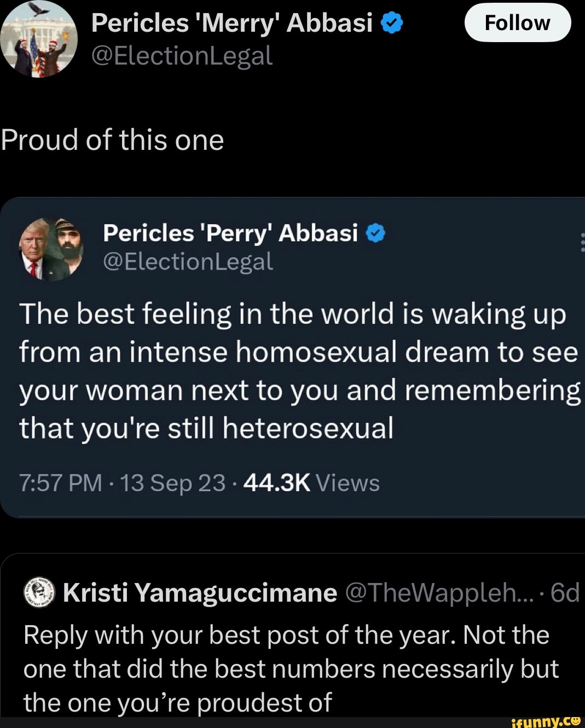Toggle follow for Pericles 'Merry' Abbasi
The width and height of the screenshot is (585, 728).
click(518, 22)
